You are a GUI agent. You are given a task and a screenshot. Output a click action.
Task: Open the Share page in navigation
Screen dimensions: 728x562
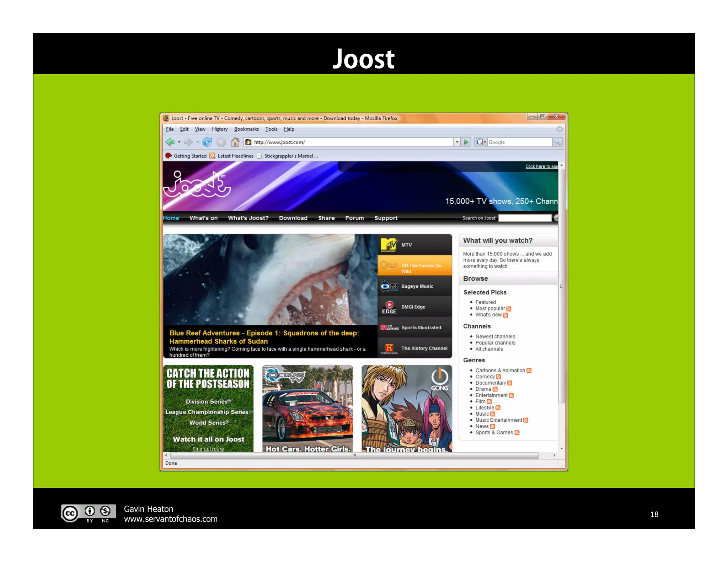[326, 218]
